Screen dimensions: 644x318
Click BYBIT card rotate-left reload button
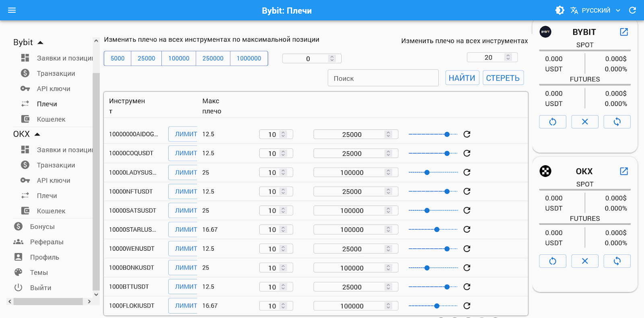pos(553,122)
